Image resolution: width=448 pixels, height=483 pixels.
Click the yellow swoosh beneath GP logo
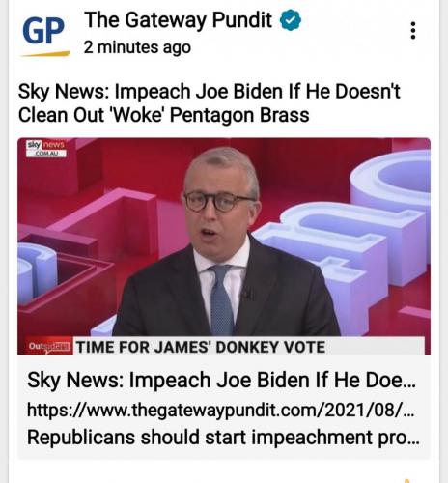click(x=45, y=54)
